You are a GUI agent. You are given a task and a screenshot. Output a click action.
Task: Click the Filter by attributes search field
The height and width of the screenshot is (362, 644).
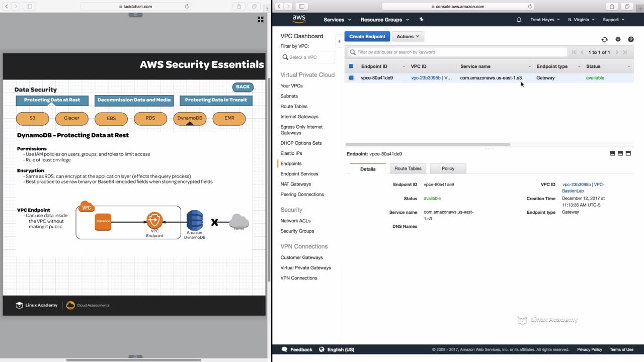pyautogui.click(x=457, y=52)
